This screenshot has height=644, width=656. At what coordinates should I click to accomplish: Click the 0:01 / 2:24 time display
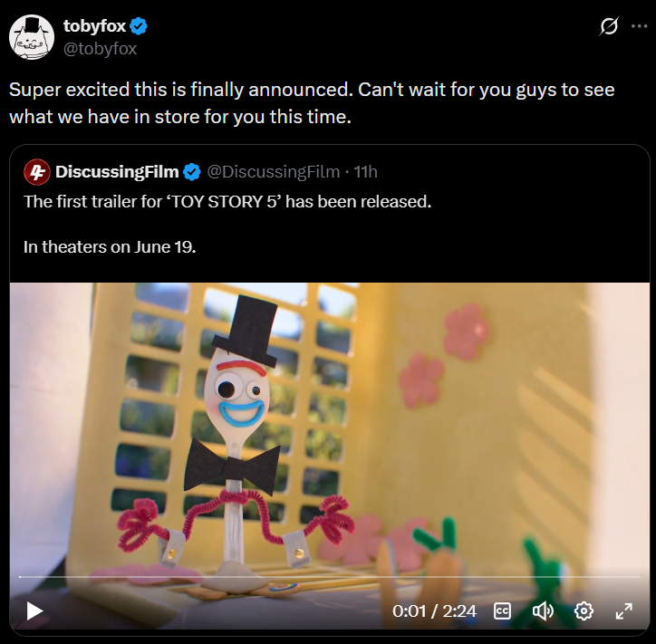434,611
